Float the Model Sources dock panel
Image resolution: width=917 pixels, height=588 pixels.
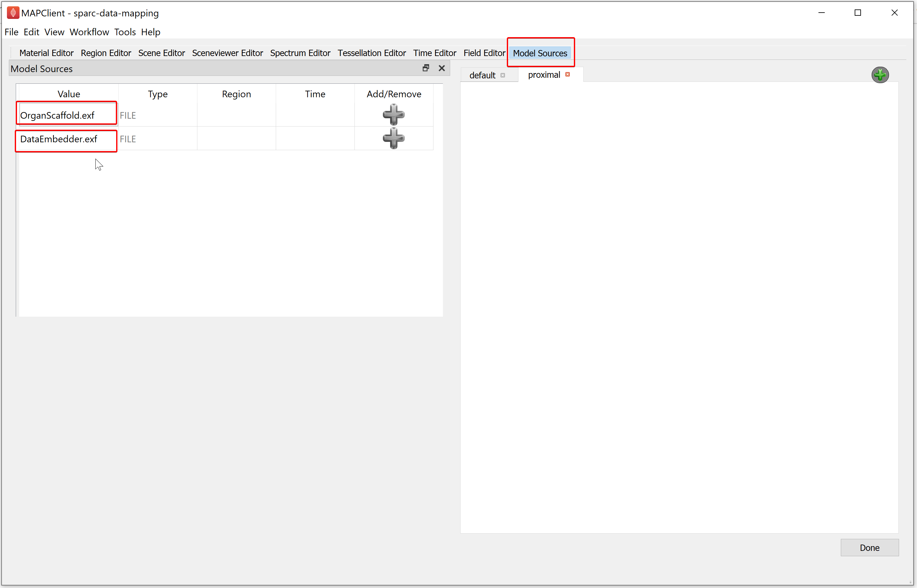tap(426, 68)
